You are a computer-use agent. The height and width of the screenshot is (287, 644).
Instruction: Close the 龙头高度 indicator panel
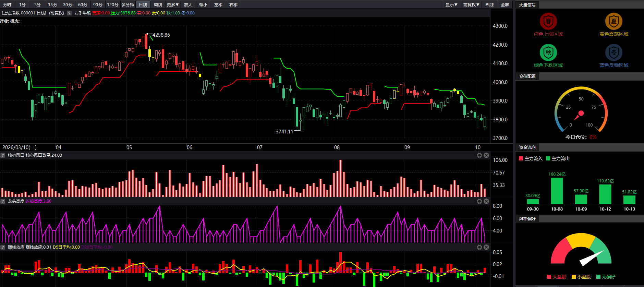tap(486, 201)
